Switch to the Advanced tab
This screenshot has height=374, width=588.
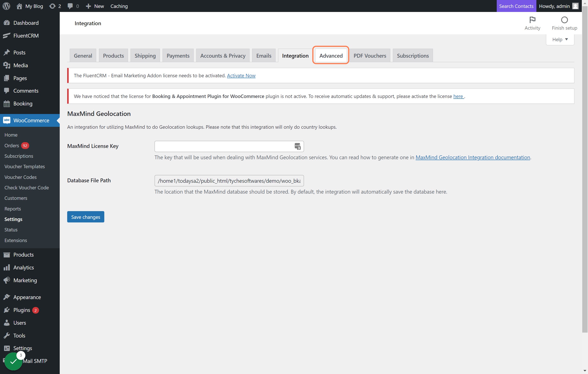331,56
